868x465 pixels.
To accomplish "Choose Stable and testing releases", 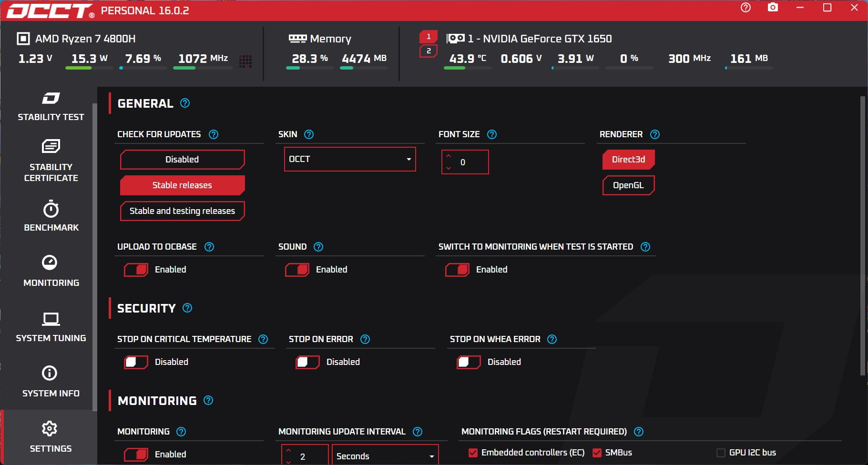I will pos(182,211).
